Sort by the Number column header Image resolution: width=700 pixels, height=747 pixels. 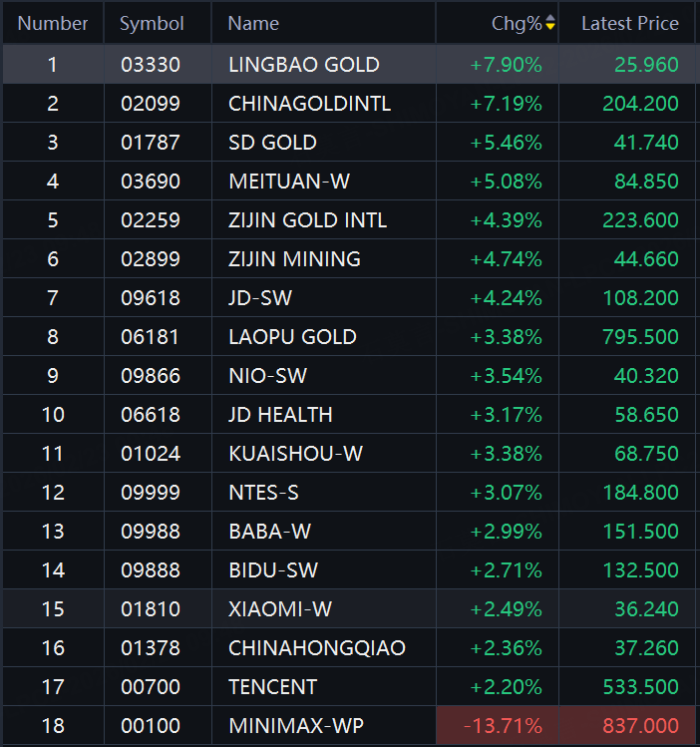click(53, 23)
